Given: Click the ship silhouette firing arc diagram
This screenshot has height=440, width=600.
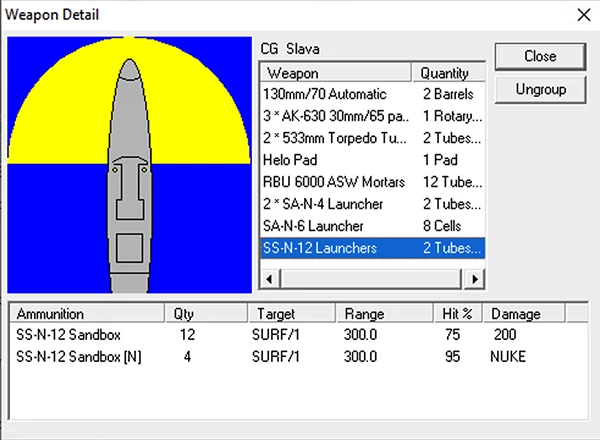Looking at the screenshot, I should [129, 165].
